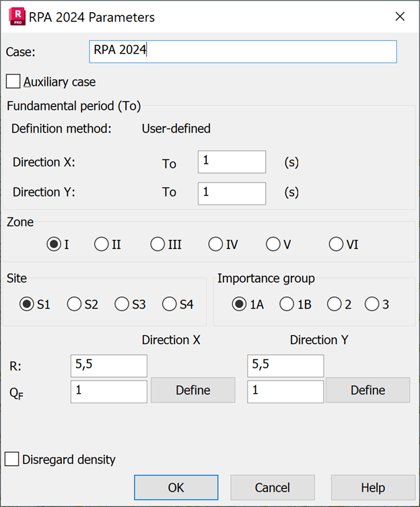Tick the Disregard density checkbox
Viewport: 420px width, 507px height.
12,459
